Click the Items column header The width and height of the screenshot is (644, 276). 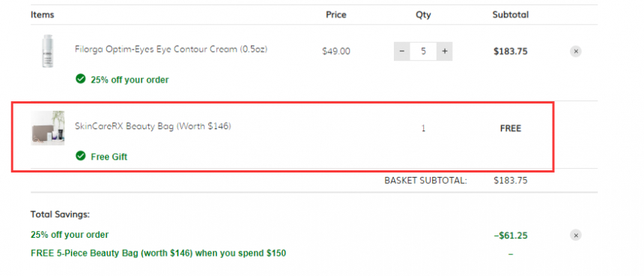(x=42, y=15)
